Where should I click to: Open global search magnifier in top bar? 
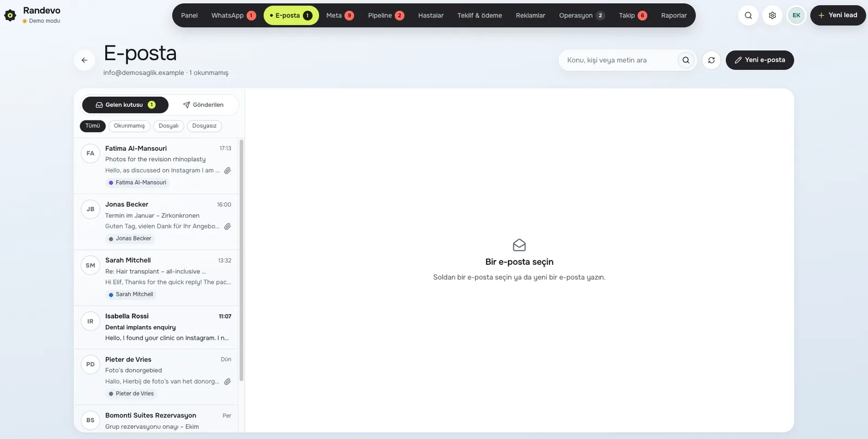[748, 15]
